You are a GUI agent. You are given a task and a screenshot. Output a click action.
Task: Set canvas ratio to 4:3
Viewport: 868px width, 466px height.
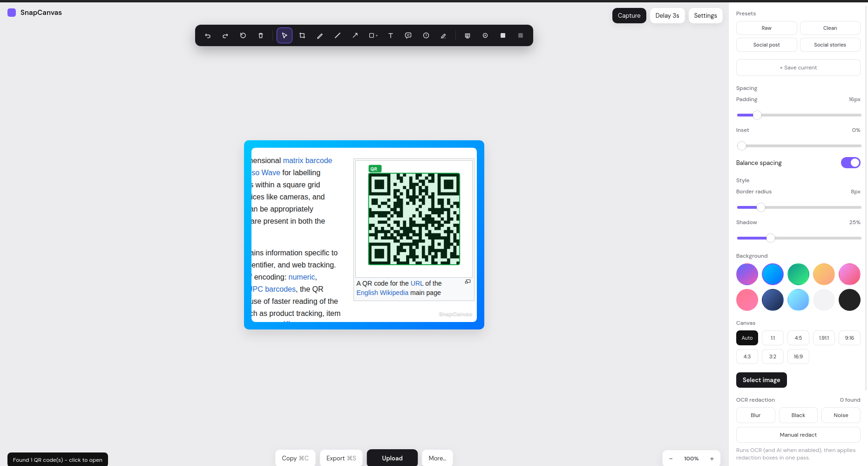(747, 356)
